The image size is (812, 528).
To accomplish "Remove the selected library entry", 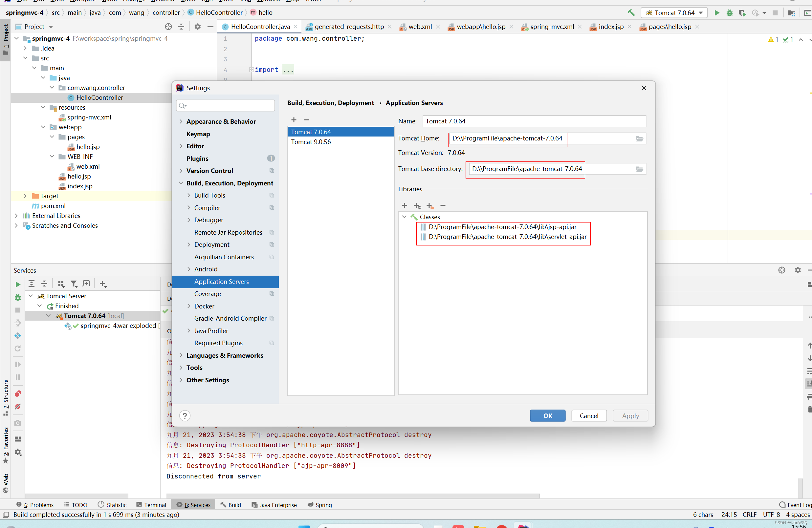I will click(443, 205).
